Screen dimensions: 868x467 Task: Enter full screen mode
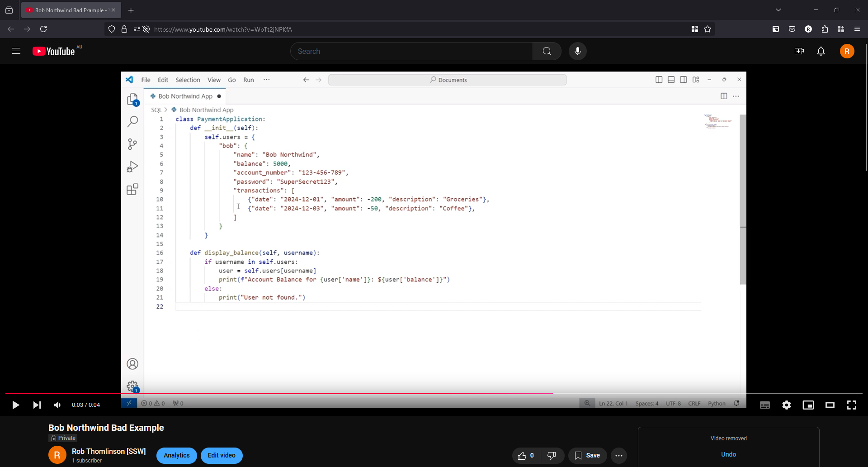[852, 405]
